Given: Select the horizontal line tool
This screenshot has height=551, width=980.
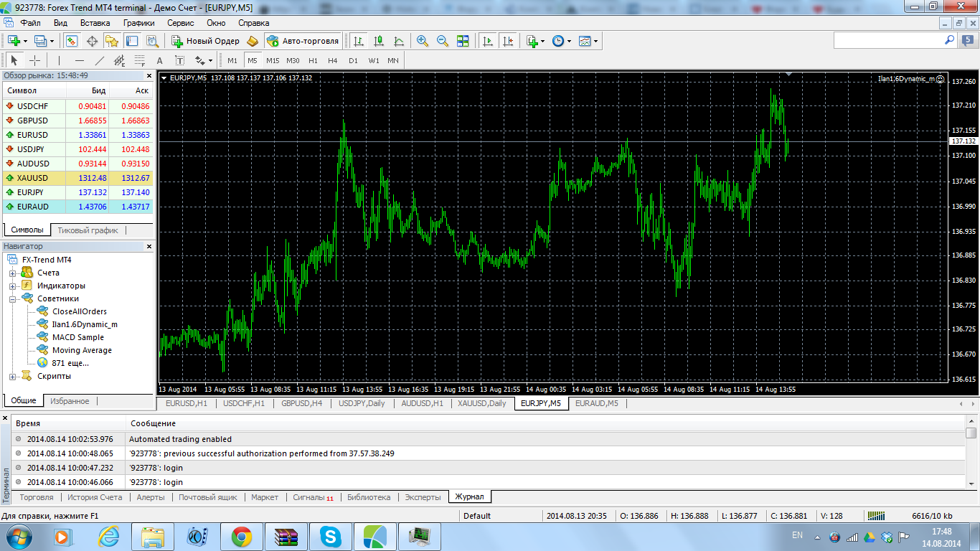Looking at the screenshot, I should click(80, 60).
